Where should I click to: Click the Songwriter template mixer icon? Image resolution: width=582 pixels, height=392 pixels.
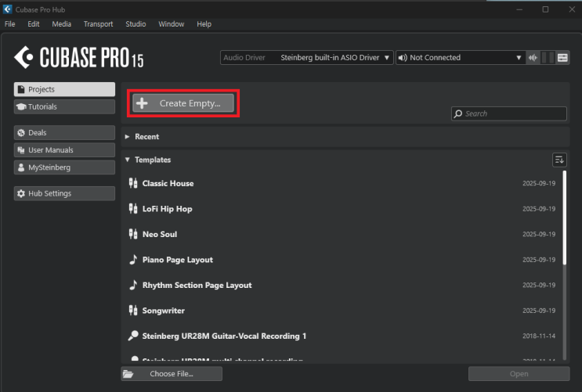point(133,310)
